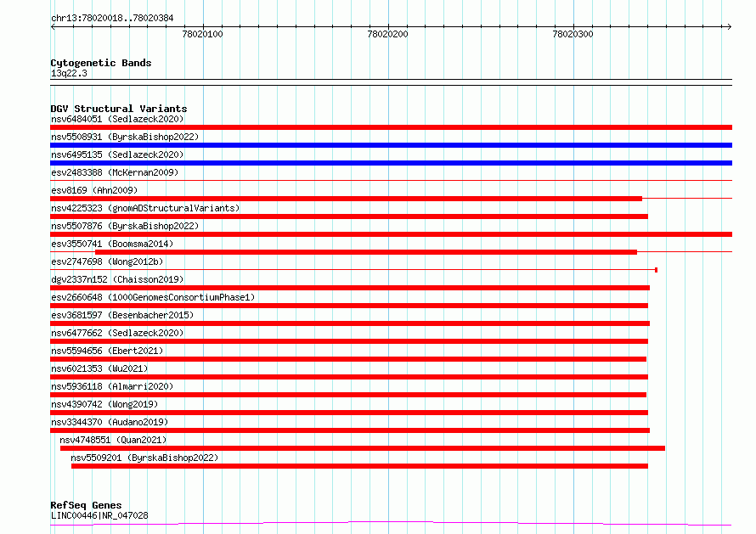Open nsv5936118 (Almarri2020) label
Screen dimensions: 756x534
click(x=112, y=386)
